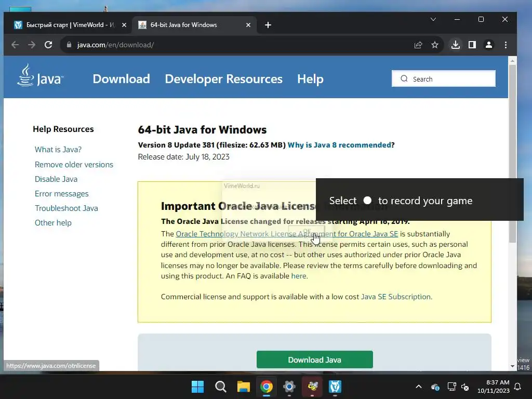This screenshot has height=399, width=532.
Task: Open Chrome downloads icon
Action: (x=455, y=45)
